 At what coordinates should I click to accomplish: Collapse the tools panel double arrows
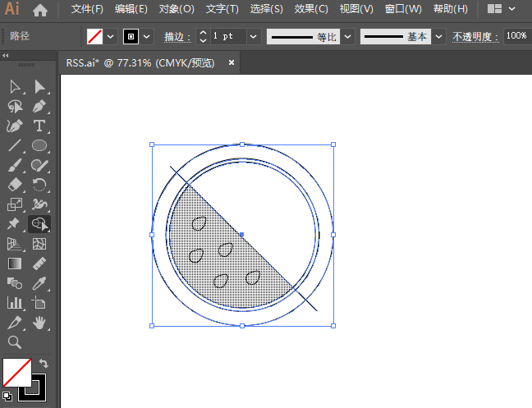tap(6, 56)
